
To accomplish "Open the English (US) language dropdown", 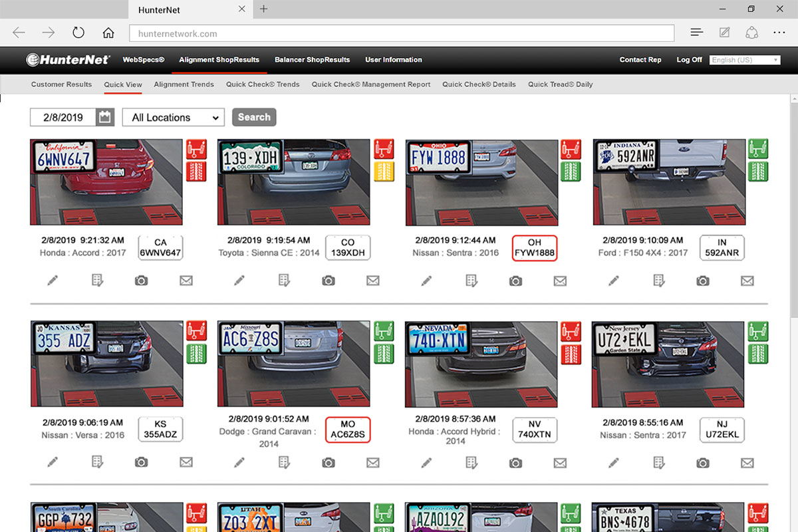I will 744,60.
